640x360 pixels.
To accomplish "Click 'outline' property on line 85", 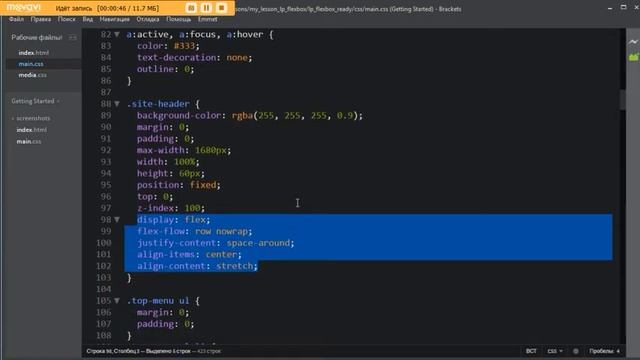I will coord(156,69).
